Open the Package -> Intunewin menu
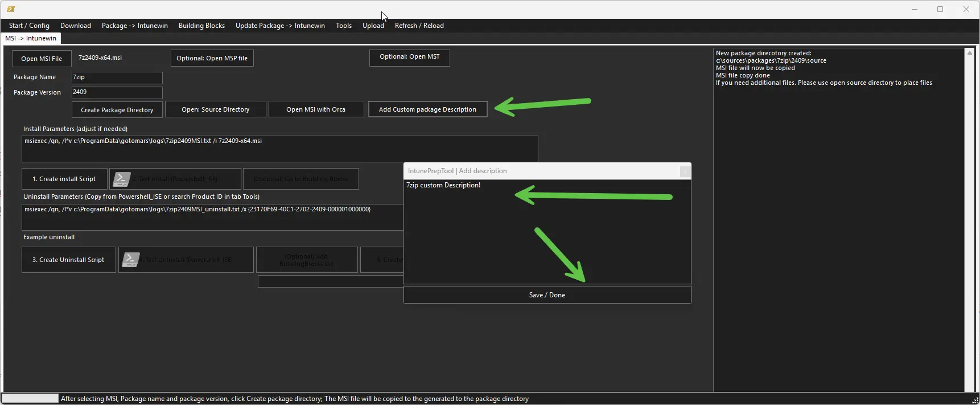The width and height of the screenshot is (980, 405). click(x=135, y=26)
